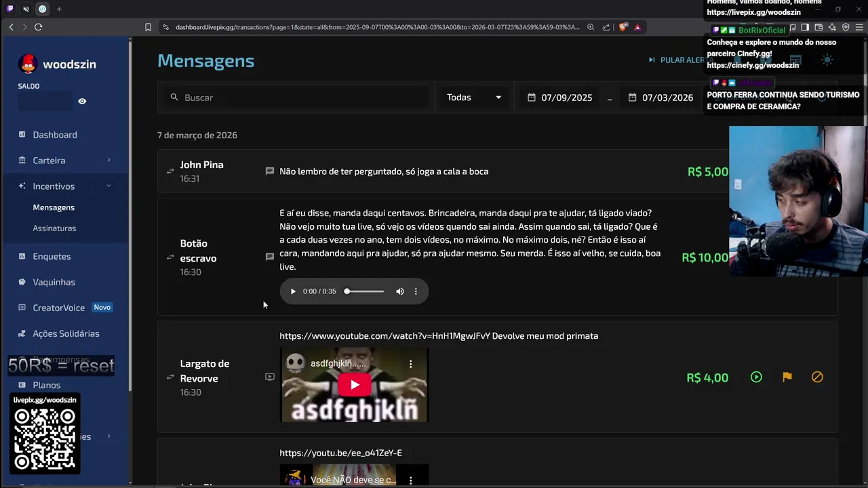Select Mensagens in the sidebar

[54, 207]
